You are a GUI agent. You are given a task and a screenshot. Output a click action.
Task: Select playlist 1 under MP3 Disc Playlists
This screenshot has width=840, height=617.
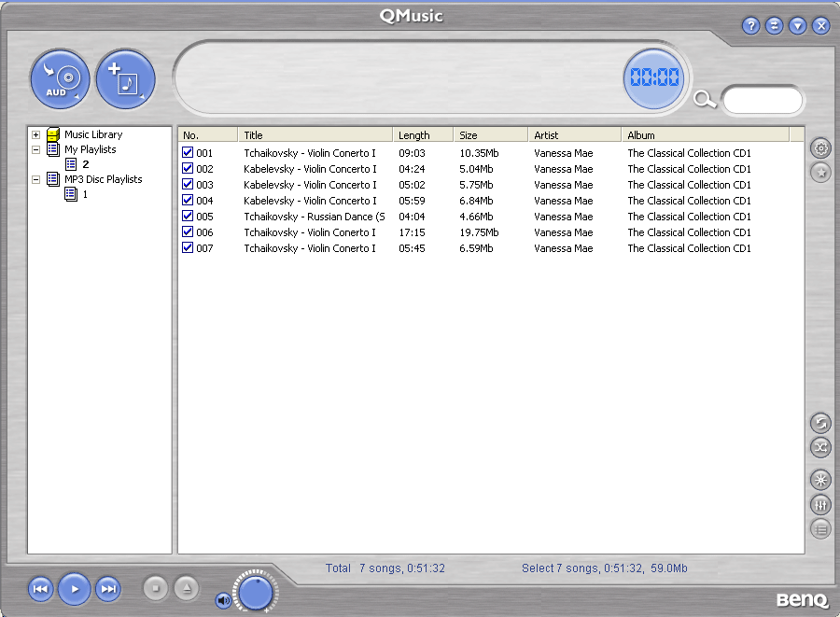click(x=85, y=194)
